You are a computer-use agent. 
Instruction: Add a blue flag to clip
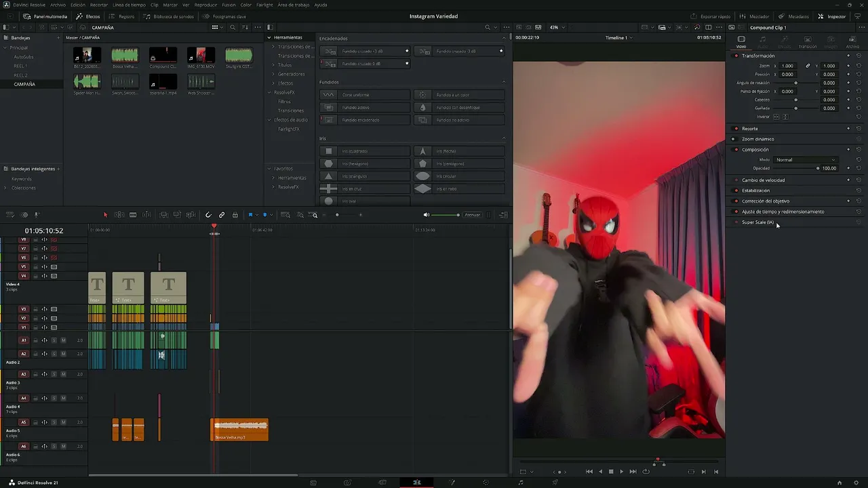pyautogui.click(x=250, y=215)
